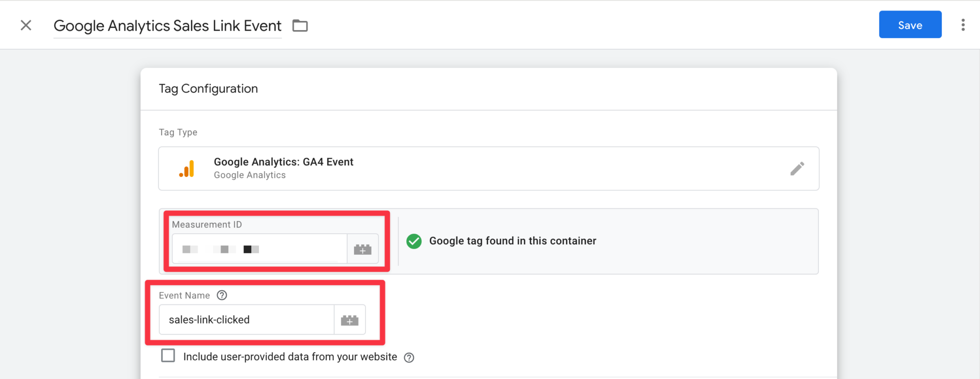980x379 pixels.
Task: Save the tag with the Save button
Action: click(910, 25)
